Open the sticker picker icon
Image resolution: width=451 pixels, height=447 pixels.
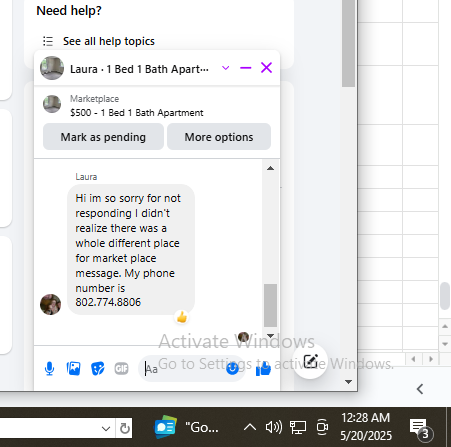point(98,368)
